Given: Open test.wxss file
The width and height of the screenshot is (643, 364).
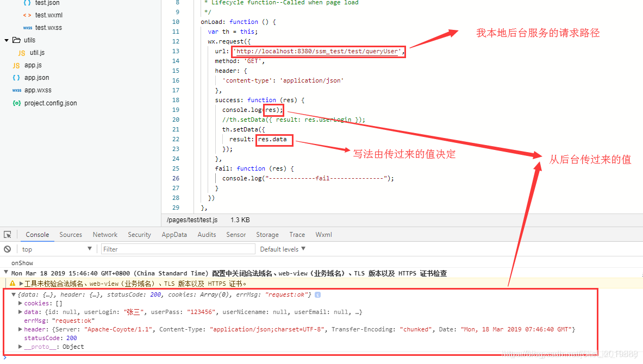Looking at the screenshot, I should [48, 28].
